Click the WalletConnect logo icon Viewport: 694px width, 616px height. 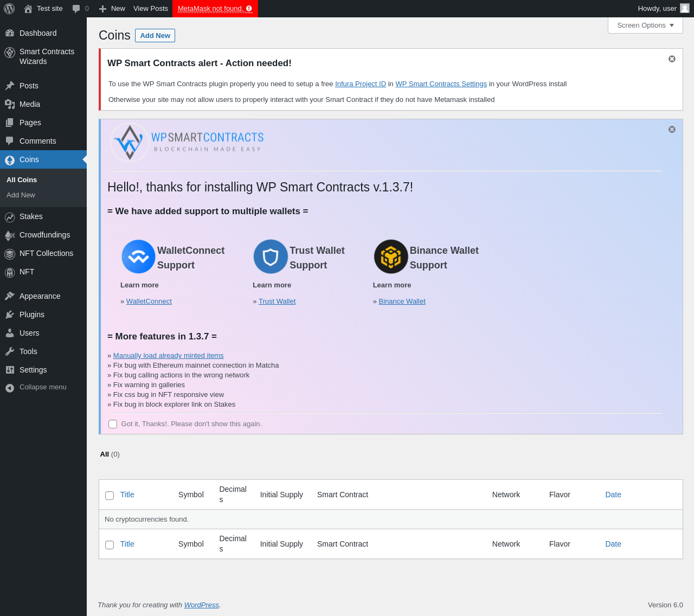click(138, 256)
